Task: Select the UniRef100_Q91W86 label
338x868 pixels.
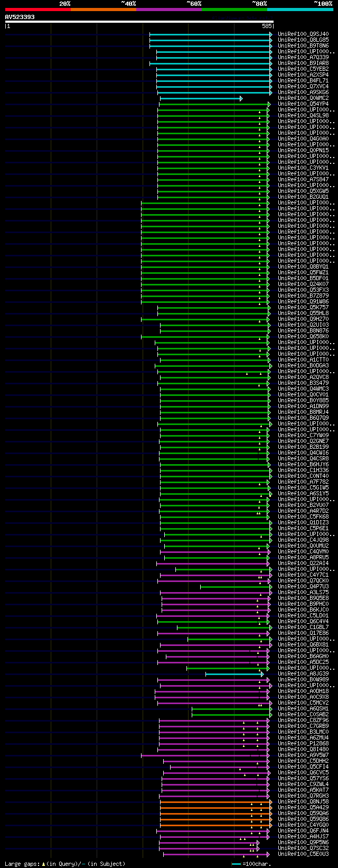Action: 303,301
